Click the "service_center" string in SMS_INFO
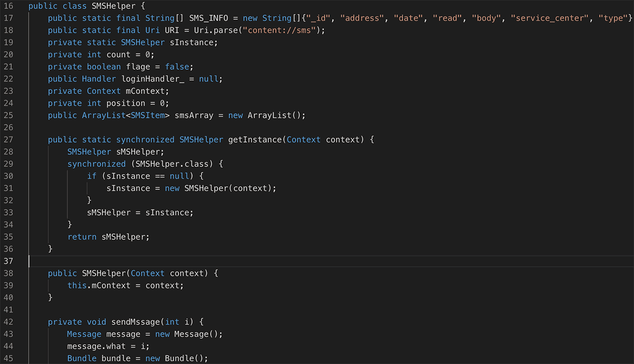This screenshot has width=634, height=364. tap(550, 18)
